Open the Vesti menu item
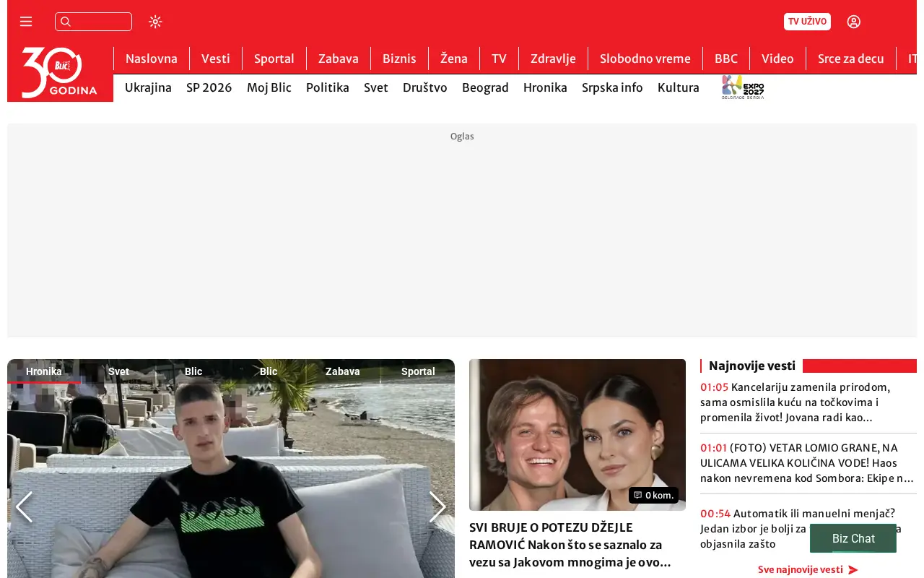924x578 pixels. [x=216, y=59]
